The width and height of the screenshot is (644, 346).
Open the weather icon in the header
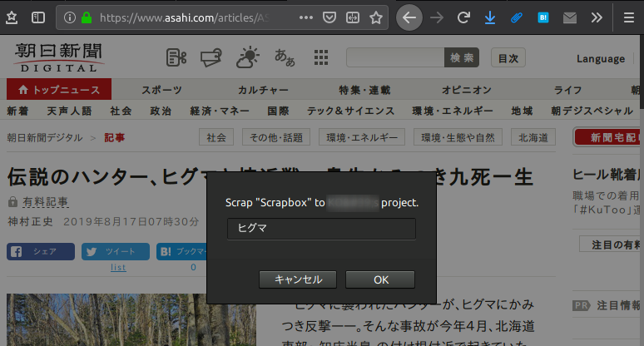248,57
